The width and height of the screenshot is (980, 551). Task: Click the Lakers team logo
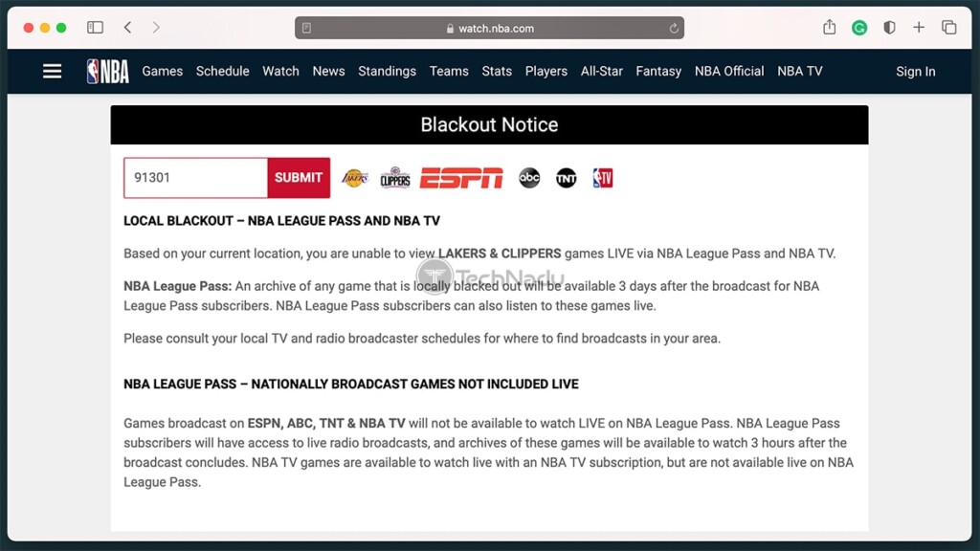[355, 178]
